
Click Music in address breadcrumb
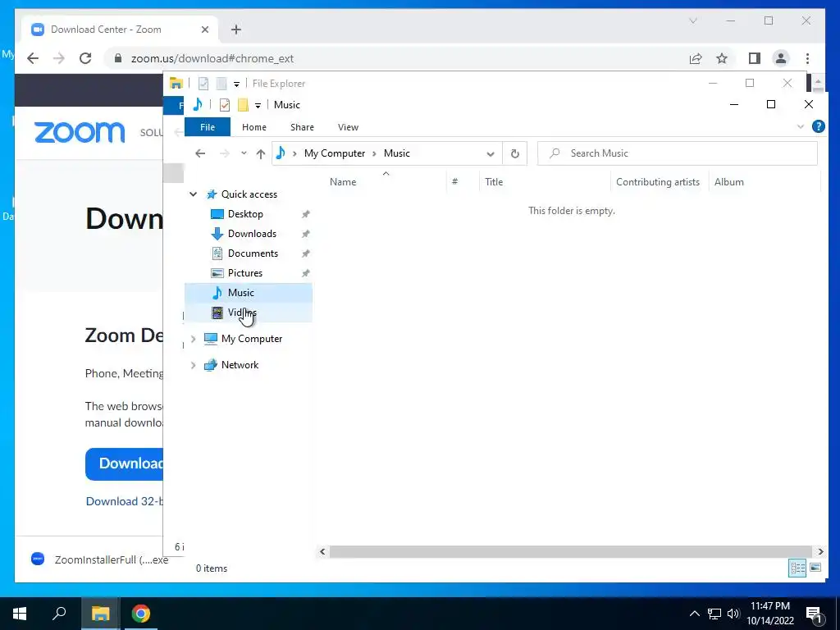click(397, 153)
